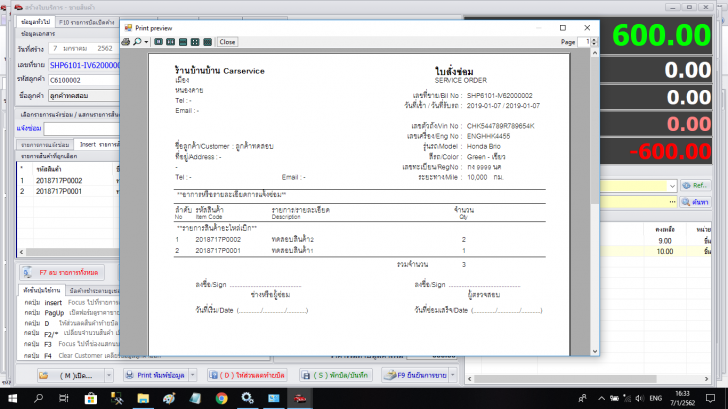Viewport: 728px width, 409px height.
Task: Click the Close button in Print preview
Action: click(227, 42)
